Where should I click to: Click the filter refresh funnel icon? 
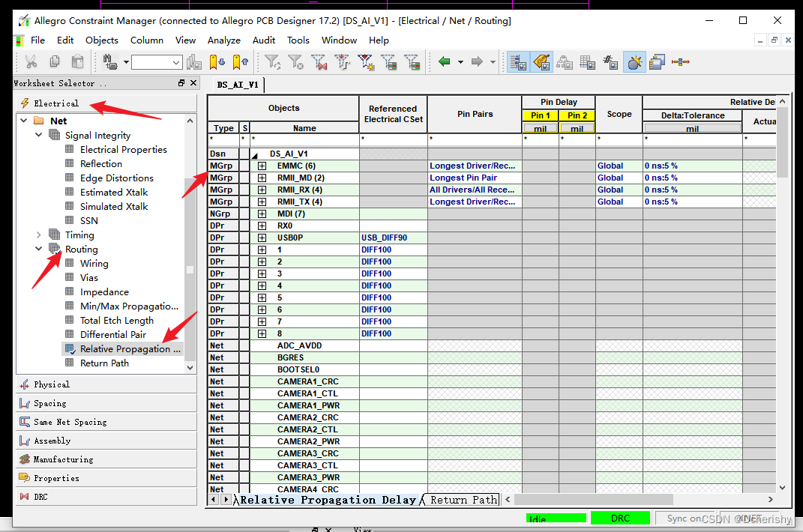click(x=272, y=62)
